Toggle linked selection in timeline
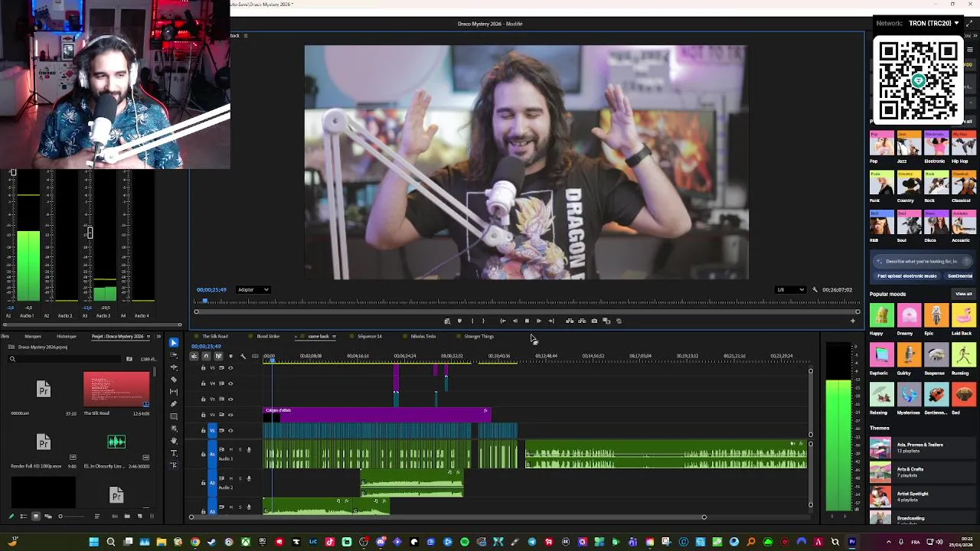Screen dimensions: 980x551 point(218,356)
